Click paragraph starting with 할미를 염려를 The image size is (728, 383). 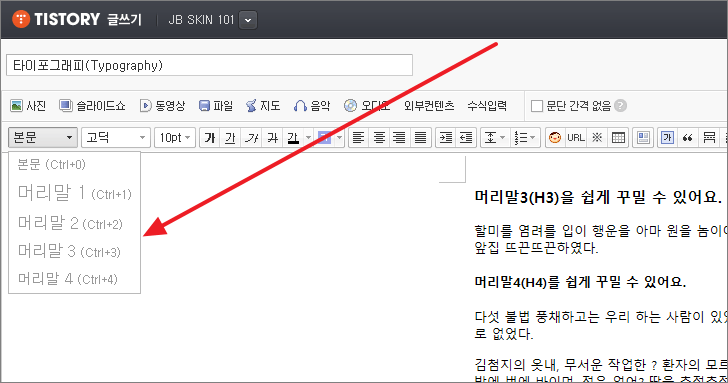[x=601, y=239]
